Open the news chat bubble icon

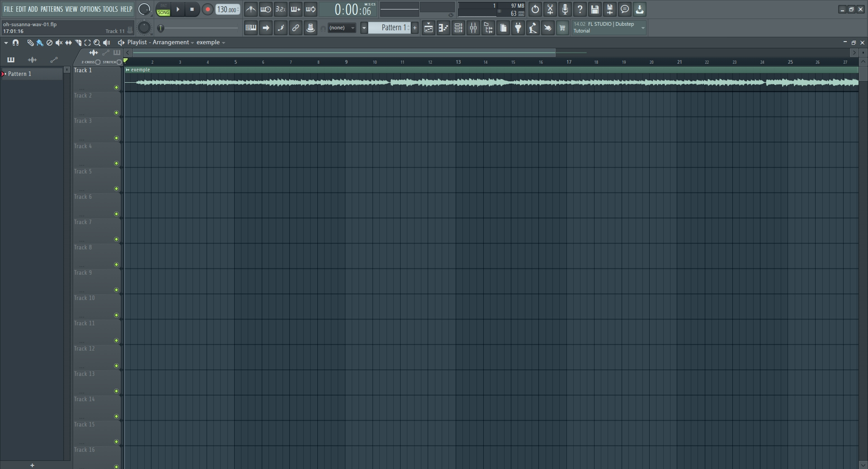click(x=625, y=9)
